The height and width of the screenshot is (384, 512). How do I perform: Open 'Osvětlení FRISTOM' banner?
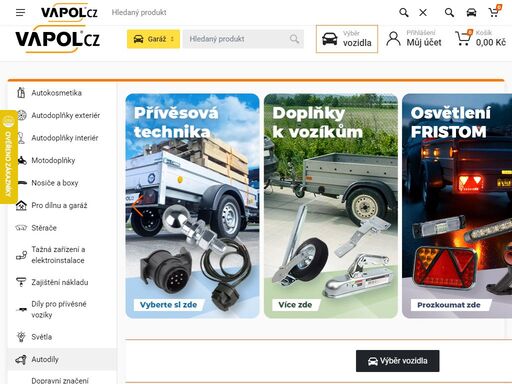(x=457, y=206)
